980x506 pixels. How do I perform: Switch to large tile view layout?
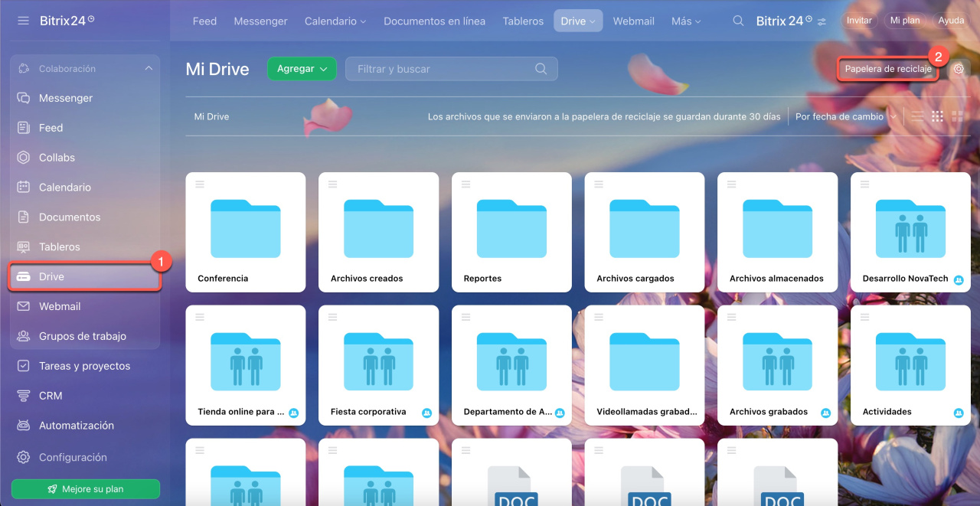click(x=957, y=116)
